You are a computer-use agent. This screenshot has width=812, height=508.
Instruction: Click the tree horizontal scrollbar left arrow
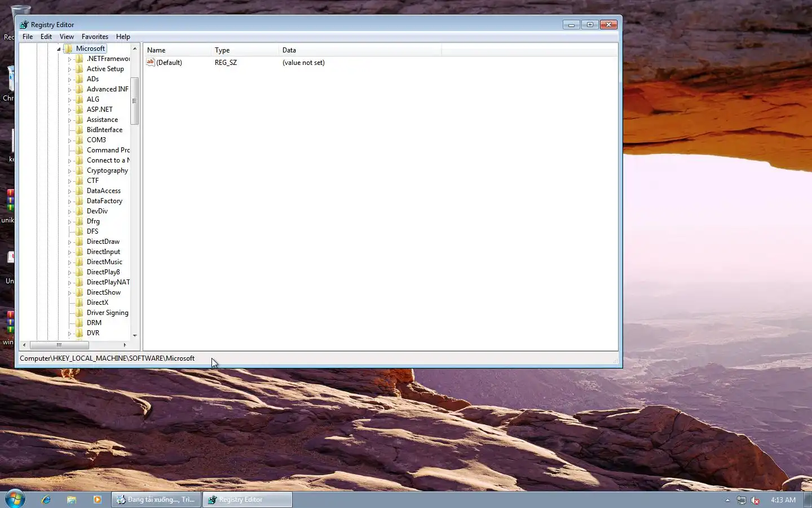click(x=24, y=345)
